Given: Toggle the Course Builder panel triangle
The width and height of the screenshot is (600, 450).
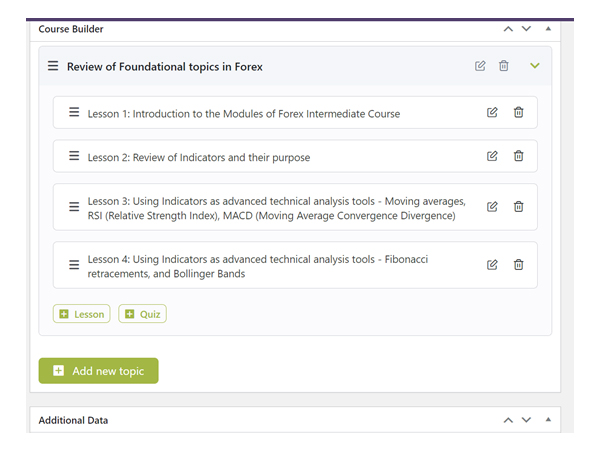Looking at the screenshot, I should [x=548, y=29].
